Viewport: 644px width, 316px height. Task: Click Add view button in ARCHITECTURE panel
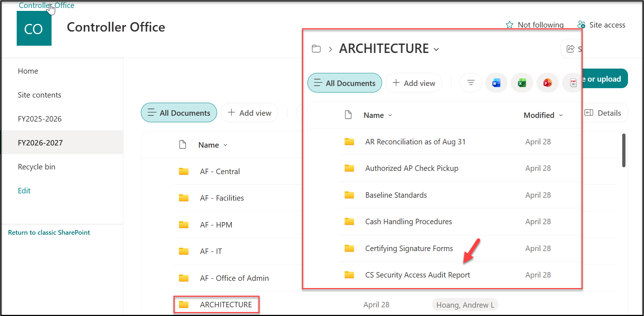(414, 83)
